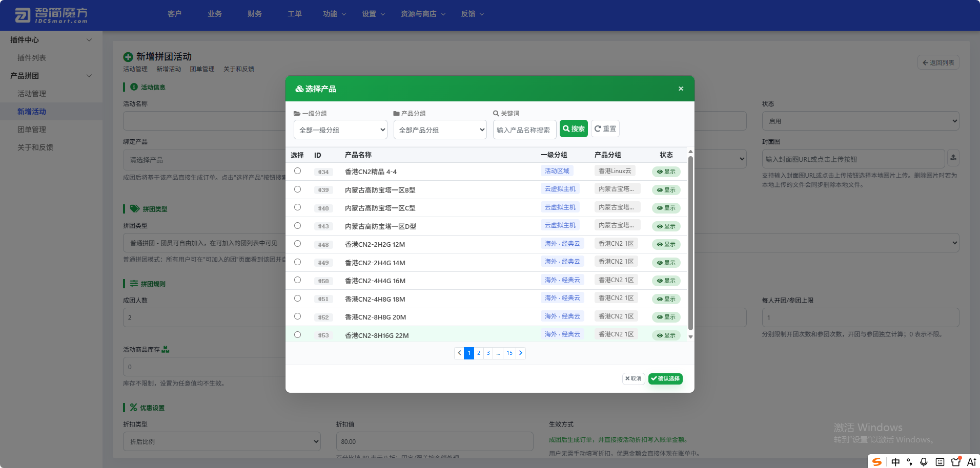Click 取消 in the dialog footer
The height and width of the screenshot is (468, 980).
click(634, 378)
